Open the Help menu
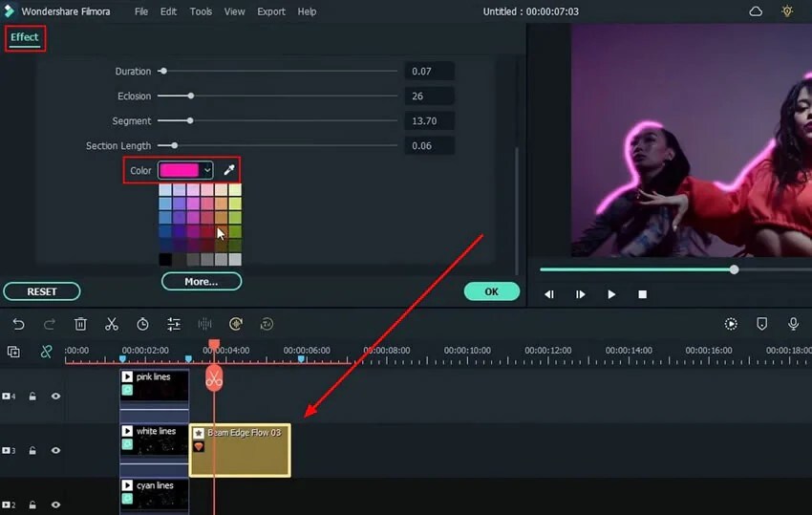The image size is (812, 515). coord(307,11)
